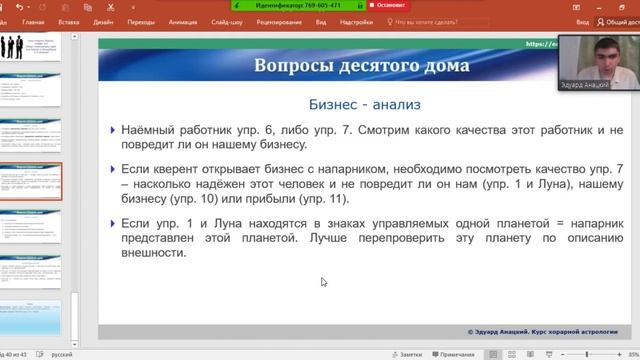Screen dimensions: 640x360
Task: Click the slide panel scroll-up arrow
Action: pos(74,37)
